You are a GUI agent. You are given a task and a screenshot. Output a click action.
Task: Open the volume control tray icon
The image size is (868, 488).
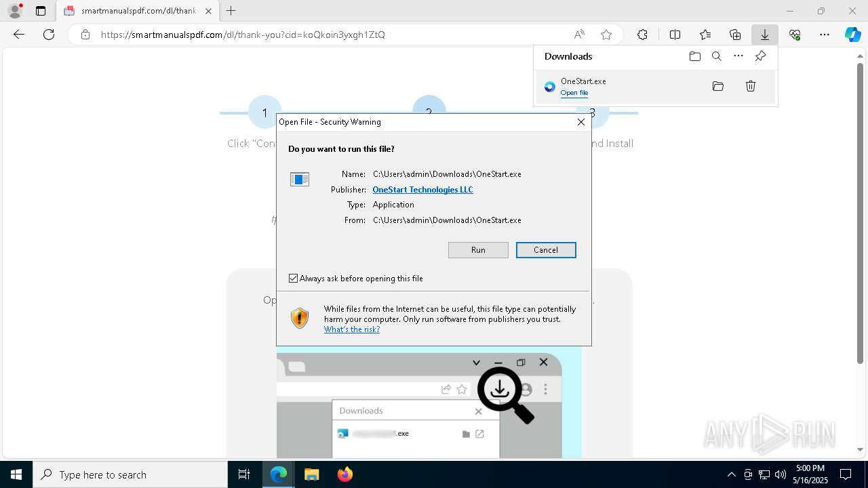(x=781, y=474)
